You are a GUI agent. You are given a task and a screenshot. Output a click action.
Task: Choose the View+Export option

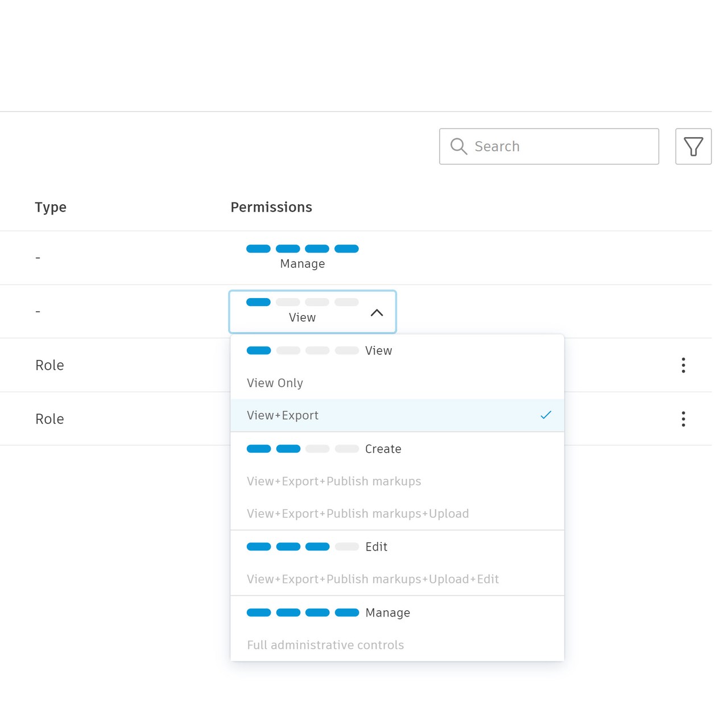coord(397,416)
